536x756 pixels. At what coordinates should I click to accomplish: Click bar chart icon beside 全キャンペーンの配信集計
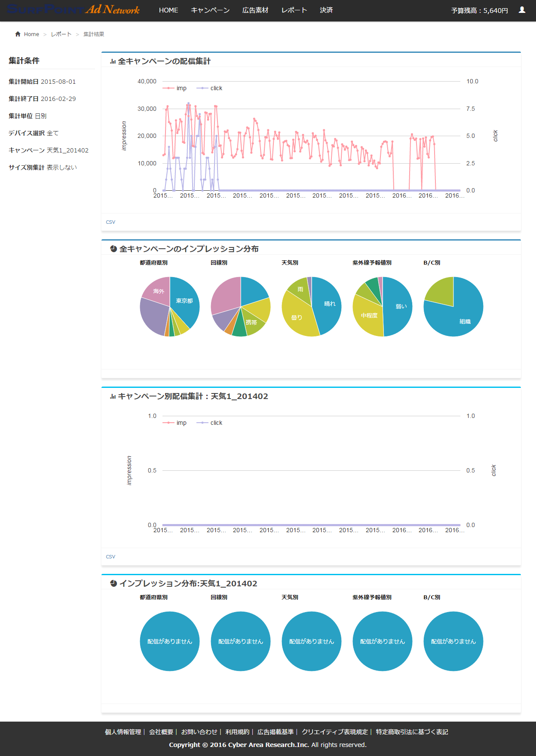(x=113, y=61)
